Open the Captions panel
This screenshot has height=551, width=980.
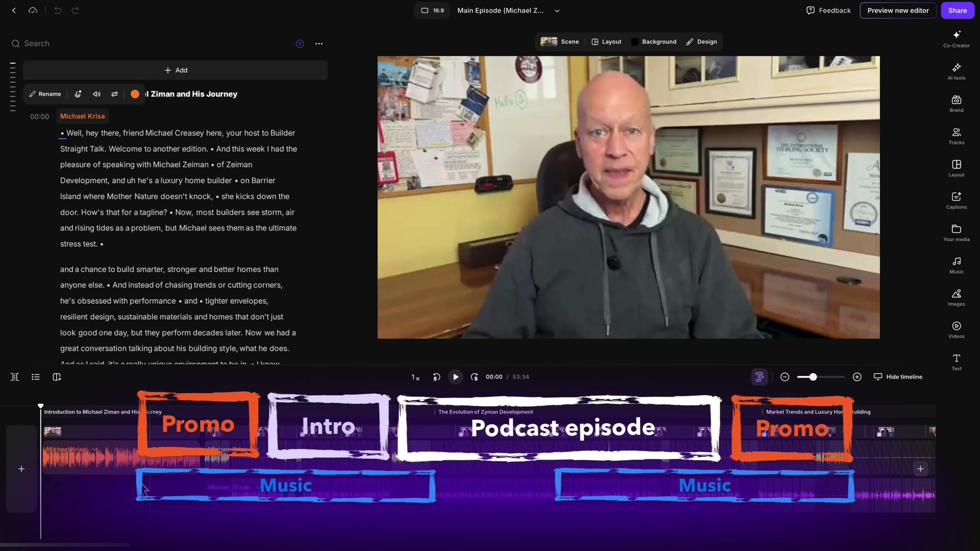tap(956, 200)
